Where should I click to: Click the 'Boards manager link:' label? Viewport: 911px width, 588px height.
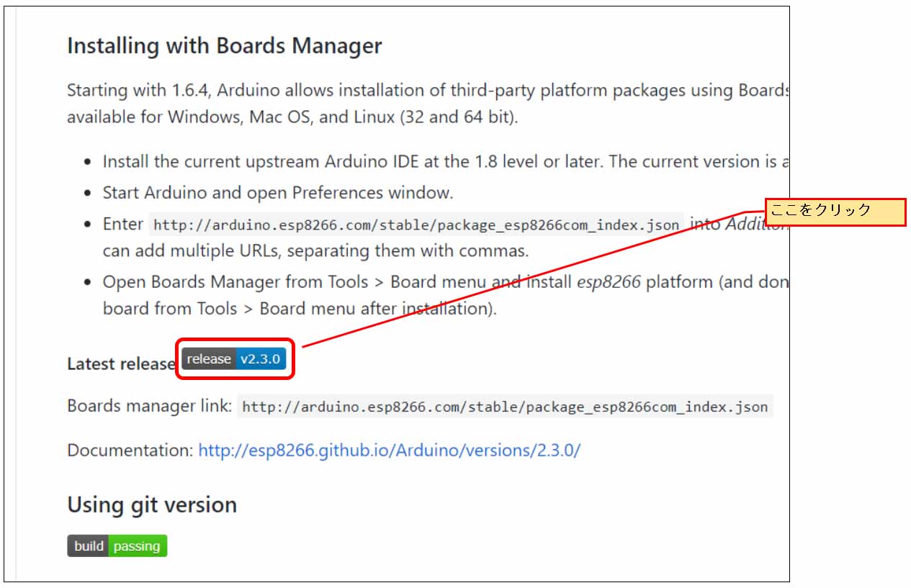150,406
